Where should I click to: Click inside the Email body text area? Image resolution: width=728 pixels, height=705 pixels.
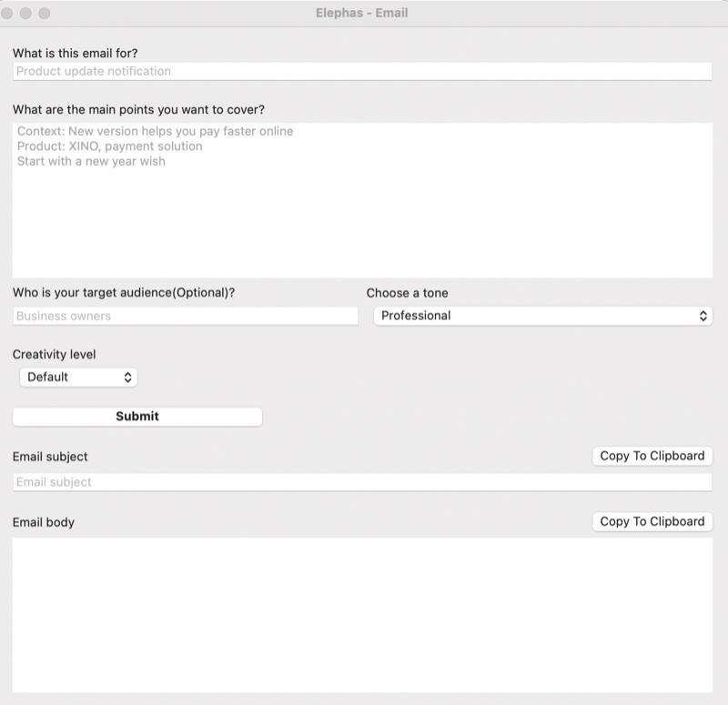click(362, 614)
